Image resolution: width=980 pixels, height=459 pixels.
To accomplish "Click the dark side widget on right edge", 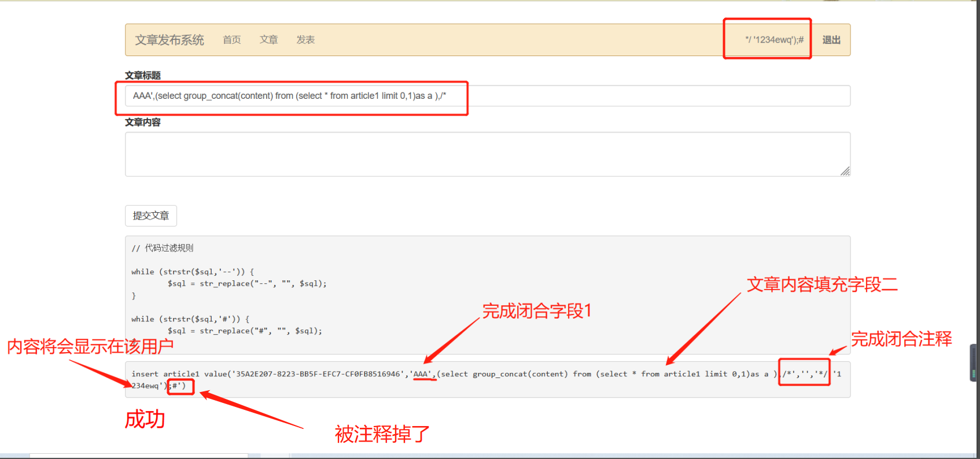I will pyautogui.click(x=974, y=362).
